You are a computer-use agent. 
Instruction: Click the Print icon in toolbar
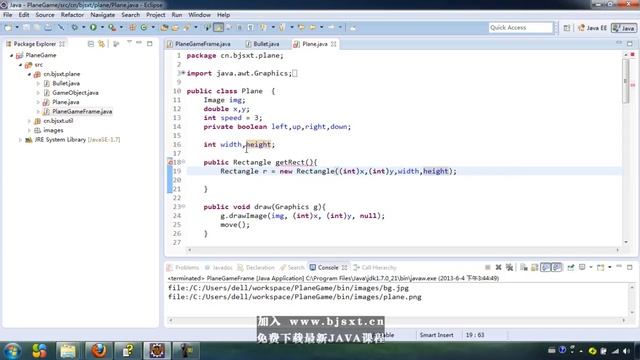point(48,27)
